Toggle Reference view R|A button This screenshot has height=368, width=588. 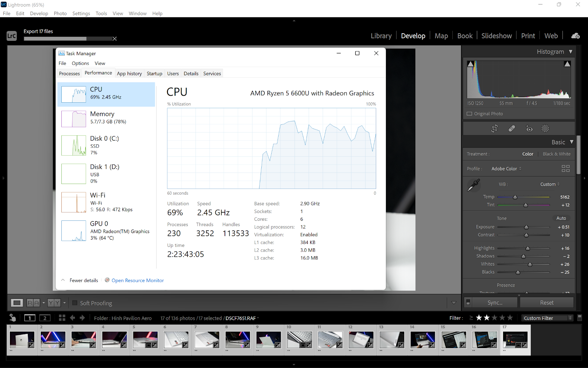(x=33, y=303)
